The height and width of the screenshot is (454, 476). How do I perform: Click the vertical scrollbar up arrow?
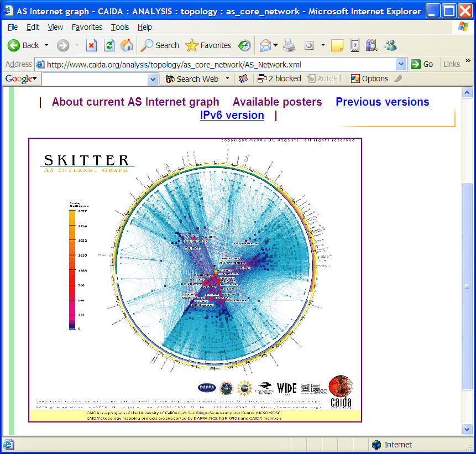(467, 93)
